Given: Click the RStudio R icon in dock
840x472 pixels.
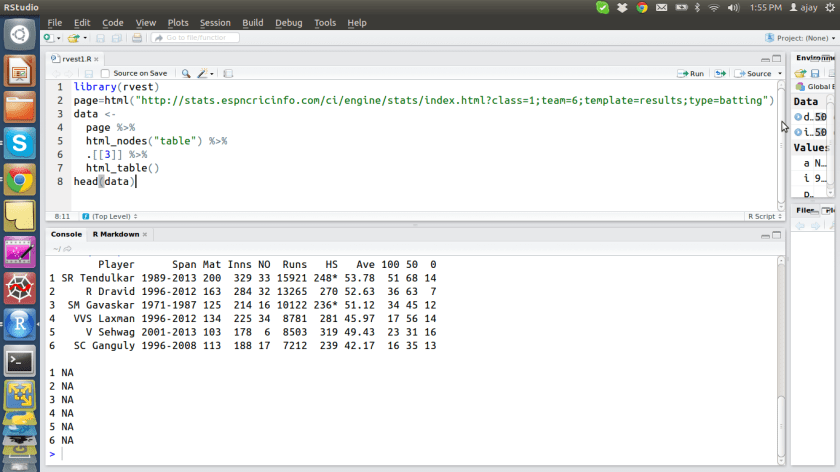Looking at the screenshot, I should [20, 324].
